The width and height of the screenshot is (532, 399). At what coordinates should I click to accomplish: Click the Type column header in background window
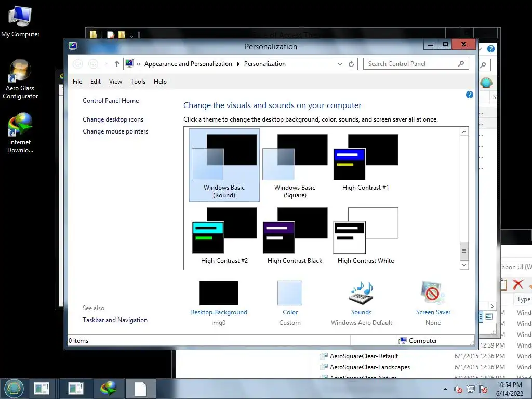[524, 299]
